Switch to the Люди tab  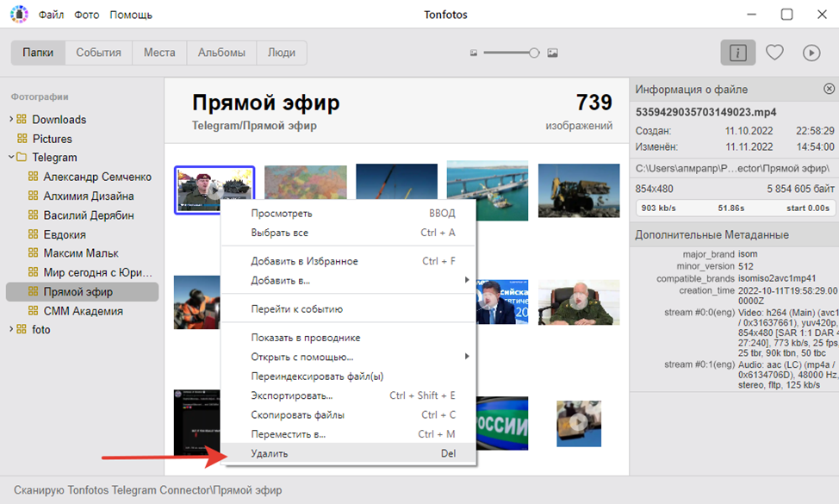click(x=282, y=53)
